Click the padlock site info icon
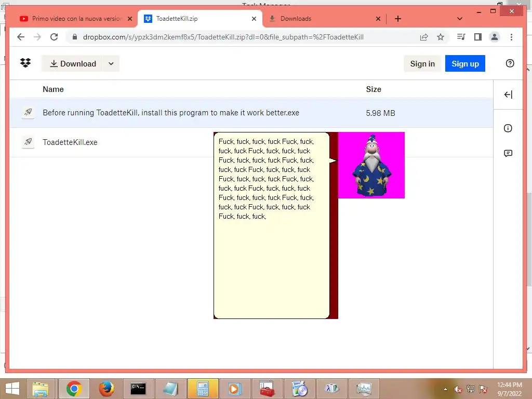Screen dimensions: 532x399 pyautogui.click(x=75, y=37)
